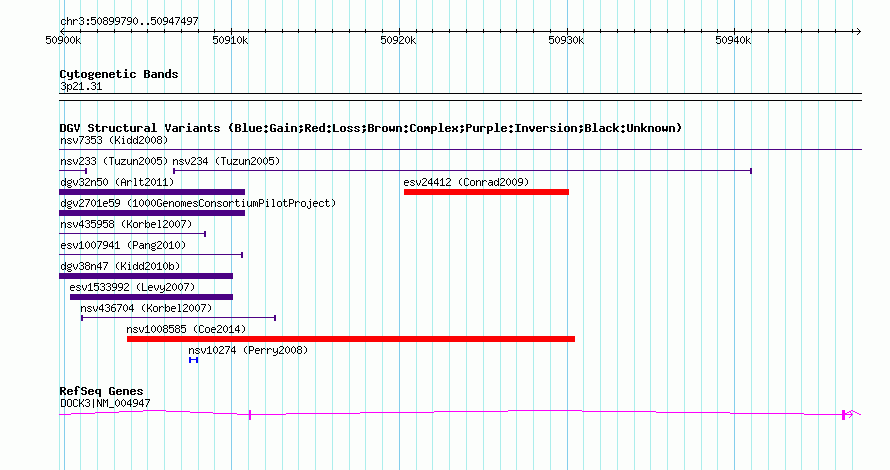Click the nsv233 short span line
The height and width of the screenshot is (470, 890).
[73, 171]
